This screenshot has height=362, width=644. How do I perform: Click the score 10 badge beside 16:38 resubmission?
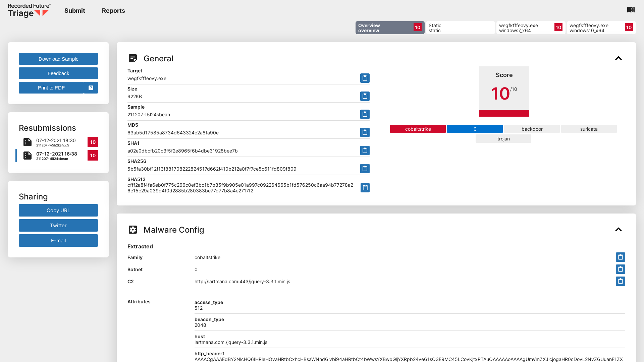[93, 156]
